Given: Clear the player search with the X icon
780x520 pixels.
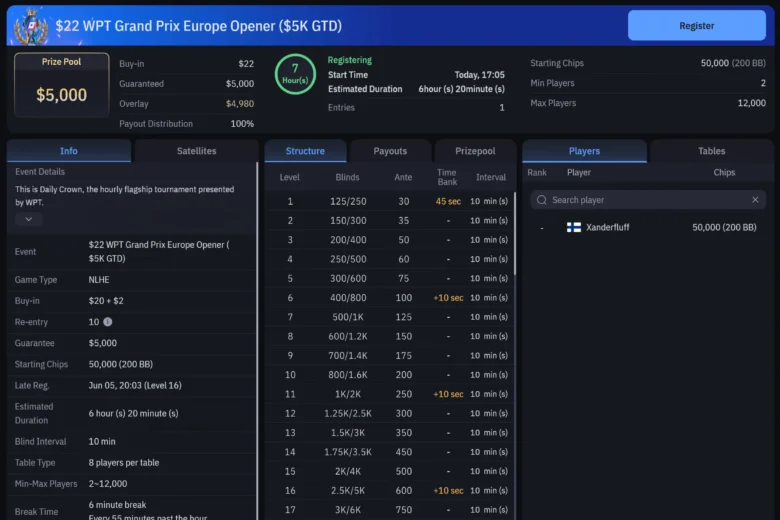Looking at the screenshot, I should (755, 200).
